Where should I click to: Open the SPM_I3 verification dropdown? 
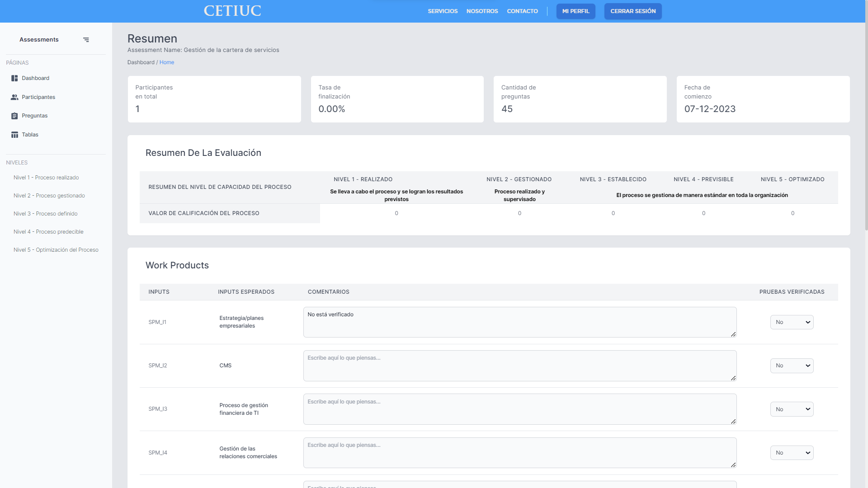[x=792, y=409]
